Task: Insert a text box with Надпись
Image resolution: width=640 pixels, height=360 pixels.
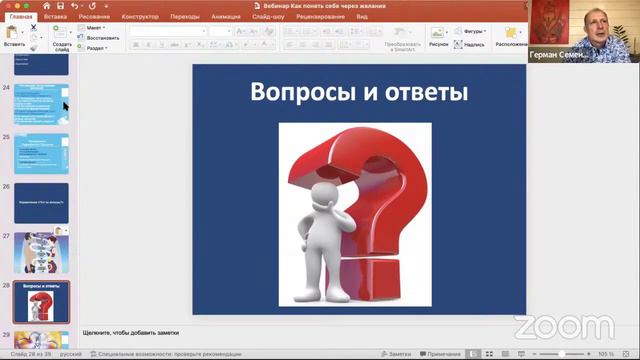Action: pos(469,44)
